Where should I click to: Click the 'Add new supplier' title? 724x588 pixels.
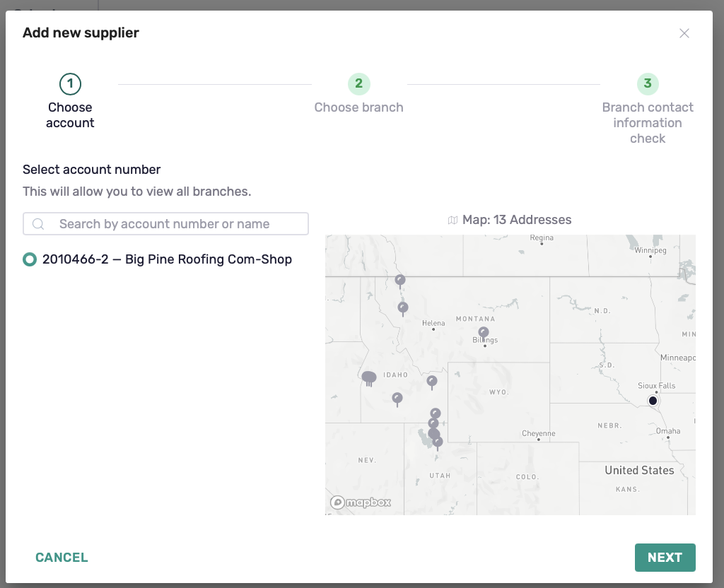[x=81, y=33]
